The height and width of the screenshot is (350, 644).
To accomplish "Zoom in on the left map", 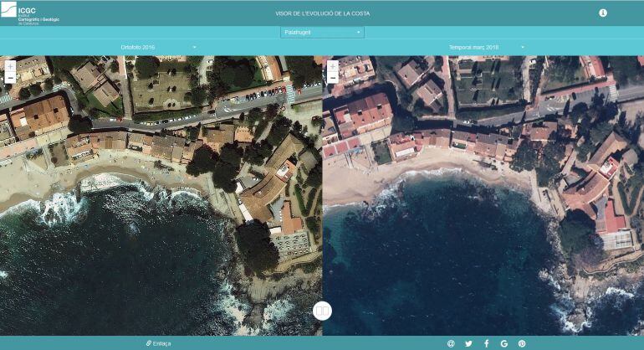I will [10, 65].
